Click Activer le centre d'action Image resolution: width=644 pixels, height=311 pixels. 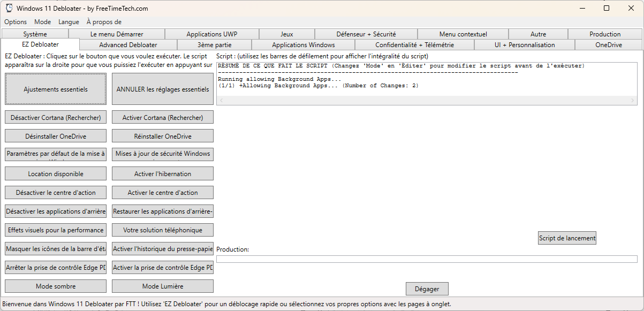click(x=163, y=192)
